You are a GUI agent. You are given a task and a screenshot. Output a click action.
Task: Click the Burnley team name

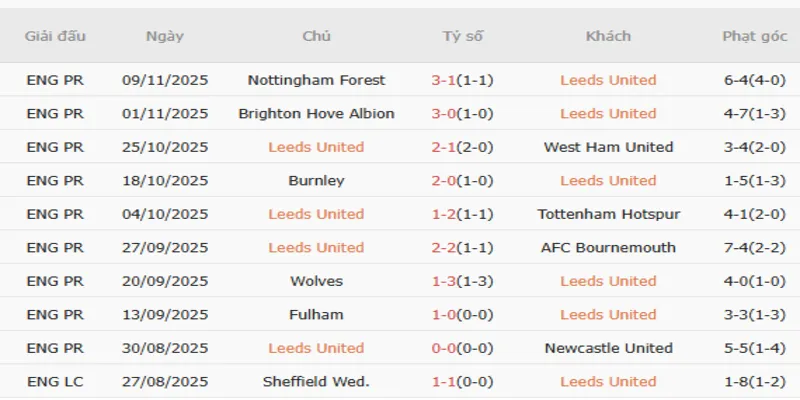click(316, 181)
